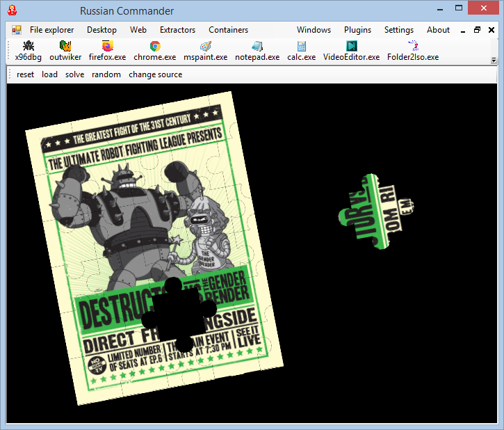Click the random button
Screen dimensions: 504x430
tap(106, 74)
